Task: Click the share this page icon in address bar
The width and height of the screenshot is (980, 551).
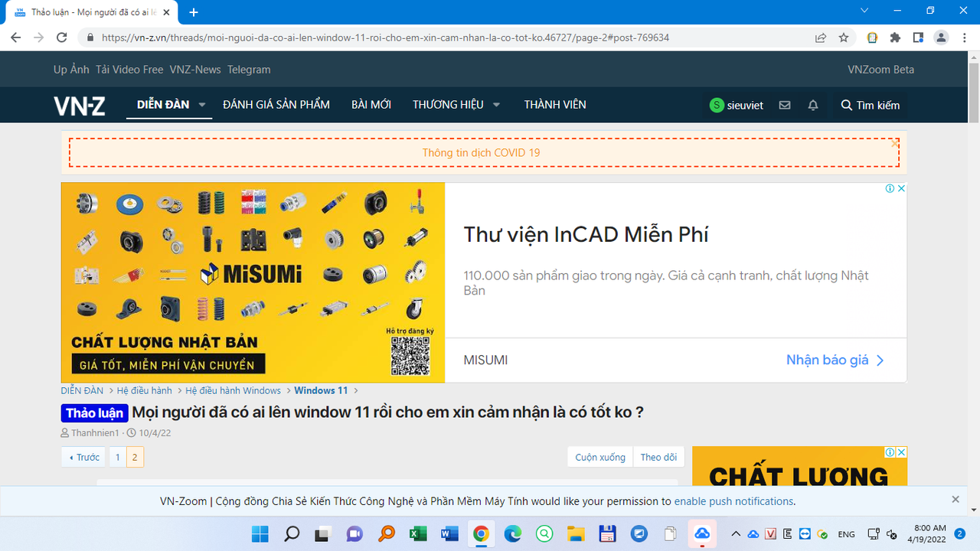Action: tap(821, 37)
